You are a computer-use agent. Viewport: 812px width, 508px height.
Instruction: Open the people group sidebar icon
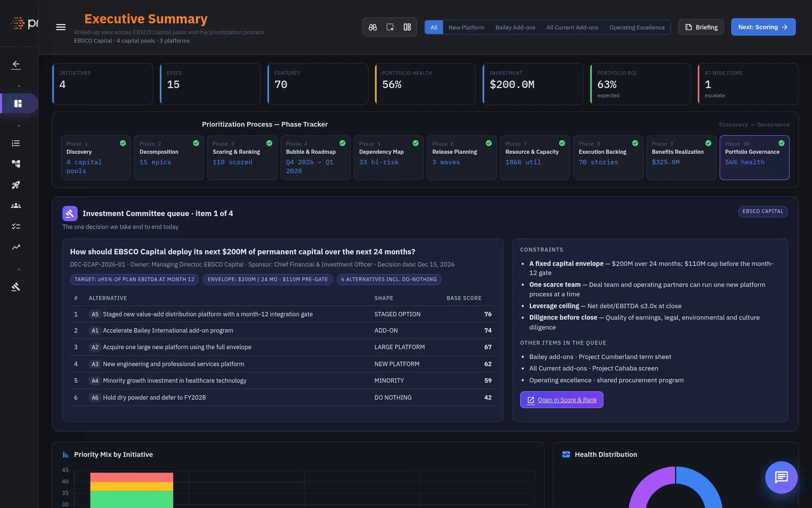pyautogui.click(x=16, y=206)
